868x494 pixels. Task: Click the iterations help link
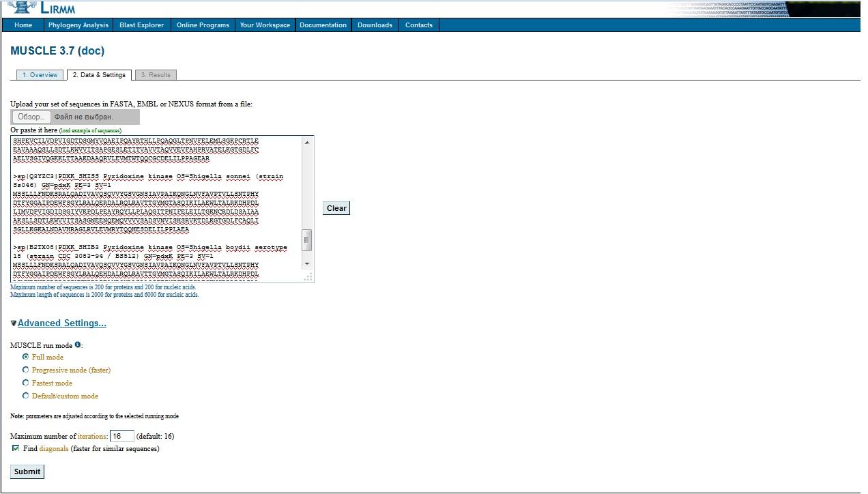92,436
